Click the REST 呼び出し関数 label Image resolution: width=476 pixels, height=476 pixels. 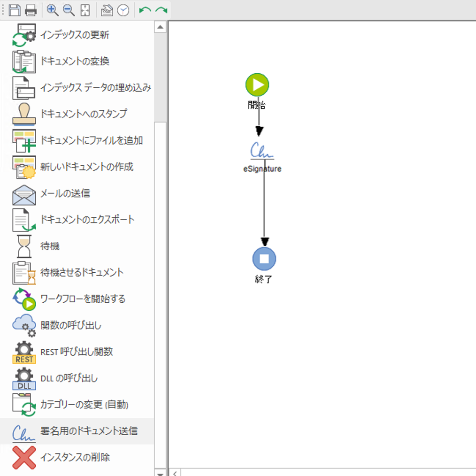tap(77, 352)
